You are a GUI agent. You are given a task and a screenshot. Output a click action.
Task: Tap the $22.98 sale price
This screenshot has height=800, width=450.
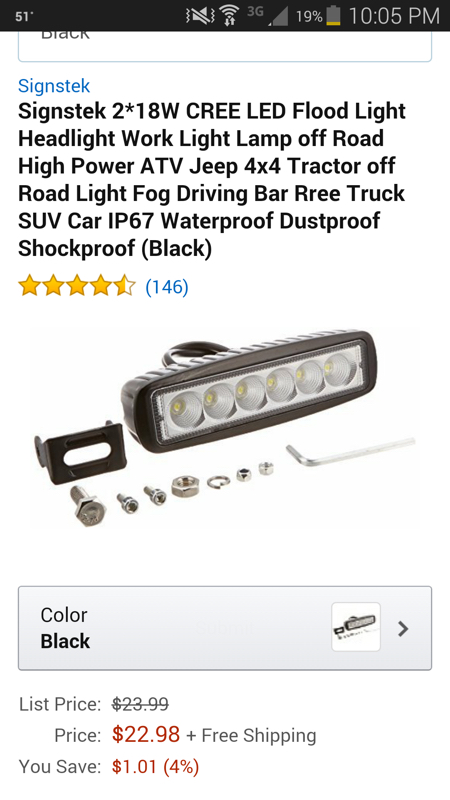click(x=146, y=735)
